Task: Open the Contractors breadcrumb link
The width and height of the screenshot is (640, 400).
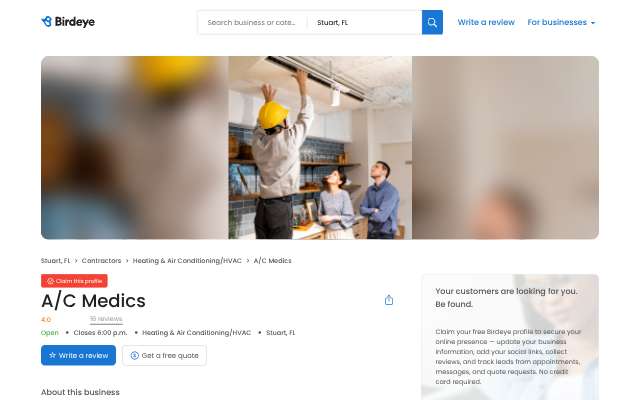Action: click(101, 260)
